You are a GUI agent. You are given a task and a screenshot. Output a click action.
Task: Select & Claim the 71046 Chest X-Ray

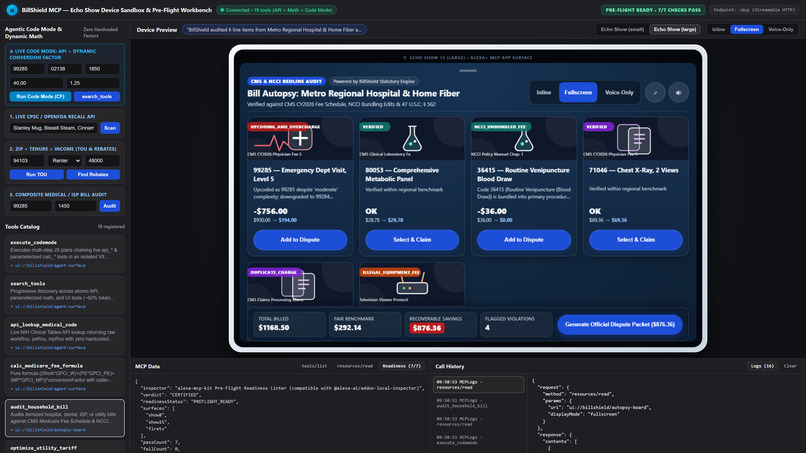click(x=636, y=240)
